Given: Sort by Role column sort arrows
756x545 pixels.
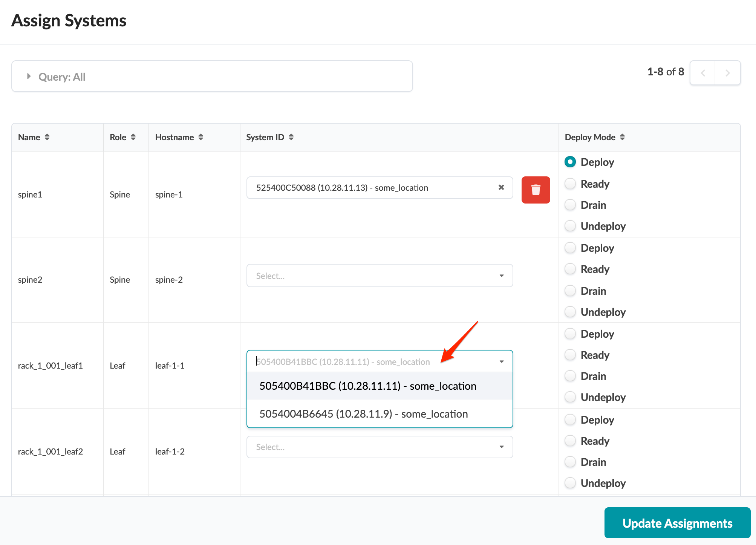Looking at the screenshot, I should tap(133, 137).
